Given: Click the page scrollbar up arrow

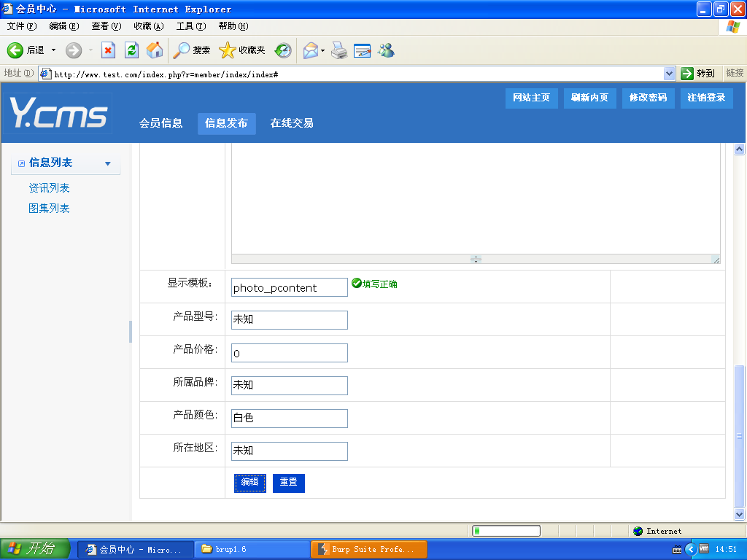Looking at the screenshot, I should coord(739,149).
